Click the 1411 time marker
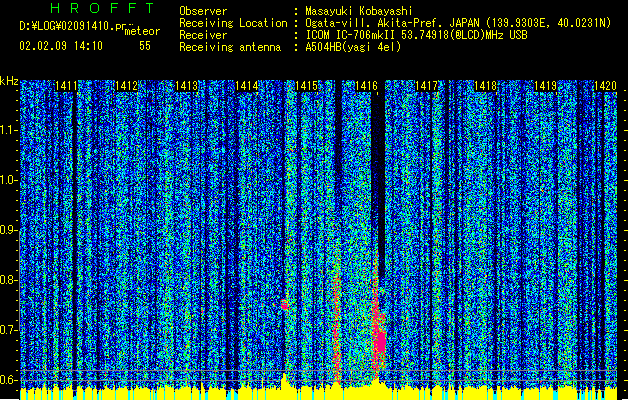The height and width of the screenshot is (400, 629). [x=66, y=85]
